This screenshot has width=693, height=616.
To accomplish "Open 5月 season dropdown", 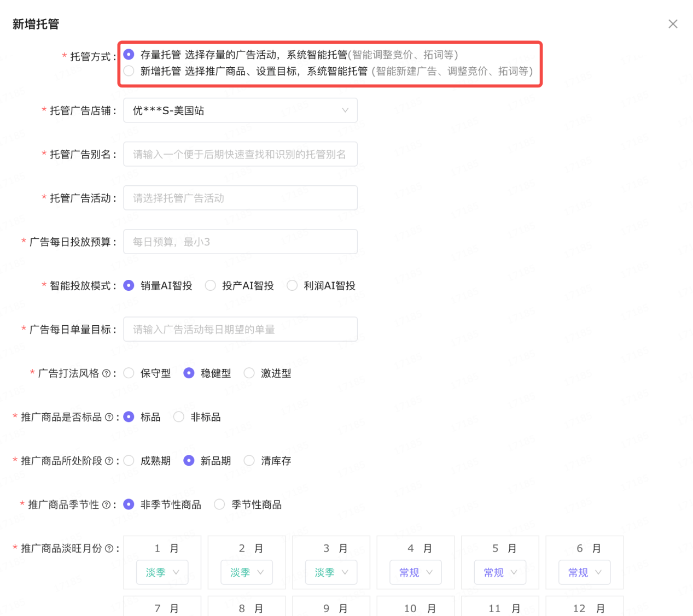I will (x=500, y=572).
